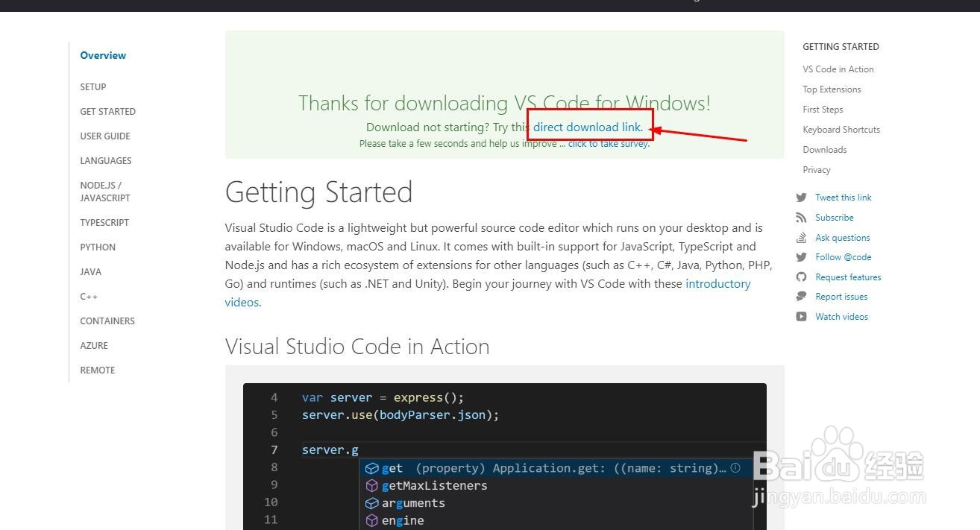980x530 pixels.
Task: Expand the C++ sidebar section
Action: tap(89, 297)
